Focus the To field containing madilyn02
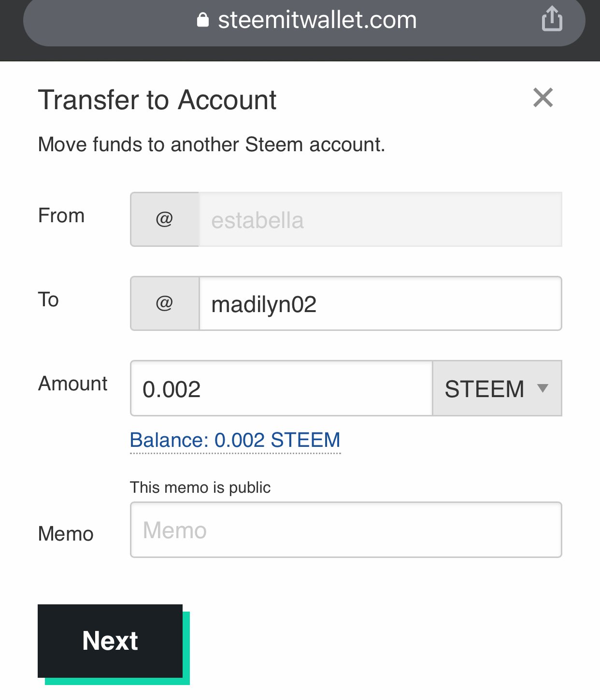The image size is (600, 700). click(381, 303)
